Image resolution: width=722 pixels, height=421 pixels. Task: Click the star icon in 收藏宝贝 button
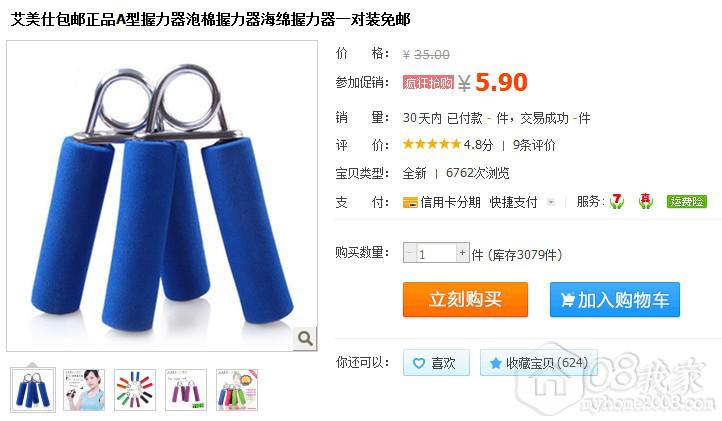[x=495, y=363]
